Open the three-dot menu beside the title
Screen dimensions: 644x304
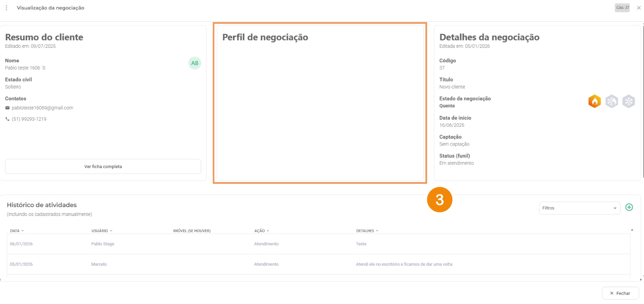point(6,8)
